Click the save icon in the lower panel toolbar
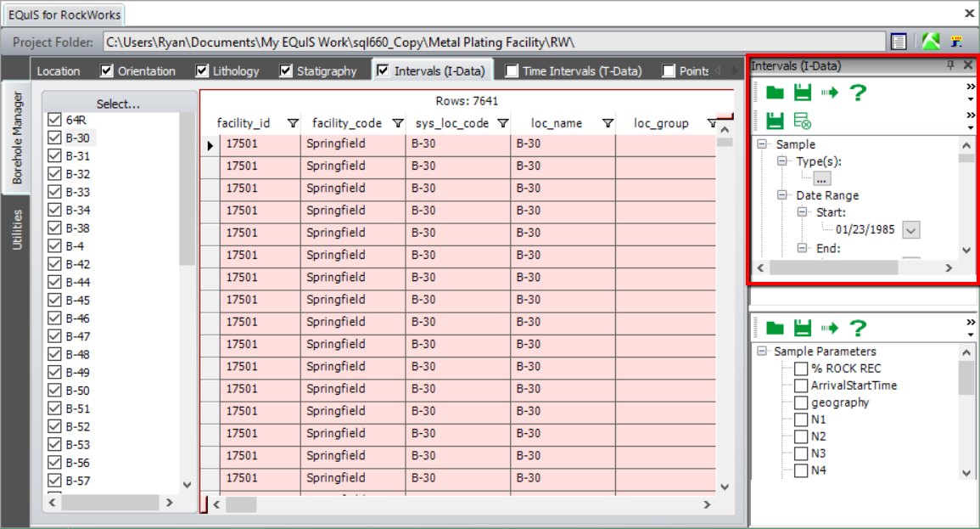The width and height of the screenshot is (980, 529). coord(804,328)
